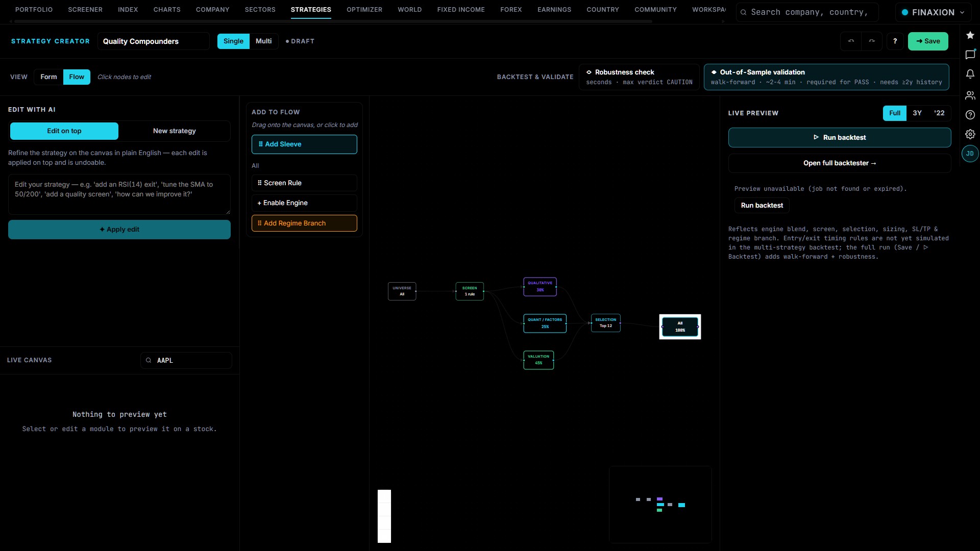Image resolution: width=980 pixels, height=551 pixels.
Task: Focus the AAPL live canvas search field
Action: pos(186,361)
